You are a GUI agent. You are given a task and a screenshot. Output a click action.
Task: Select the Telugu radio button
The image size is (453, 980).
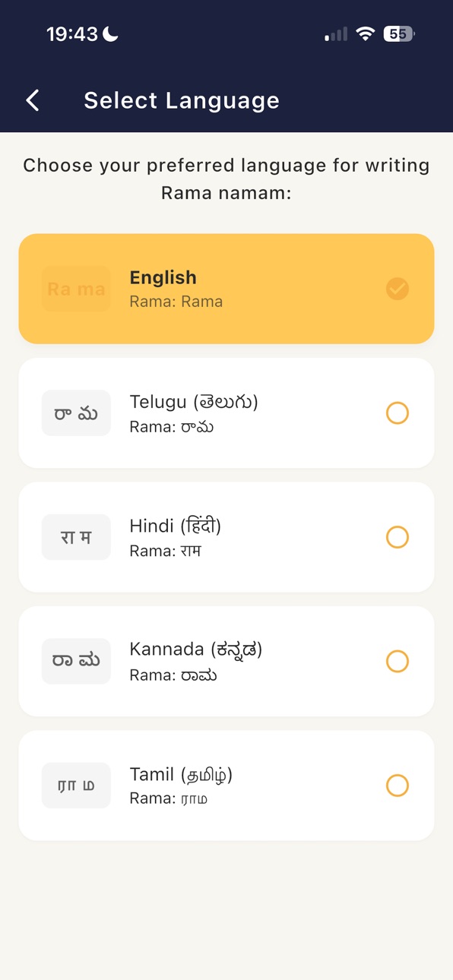point(398,413)
